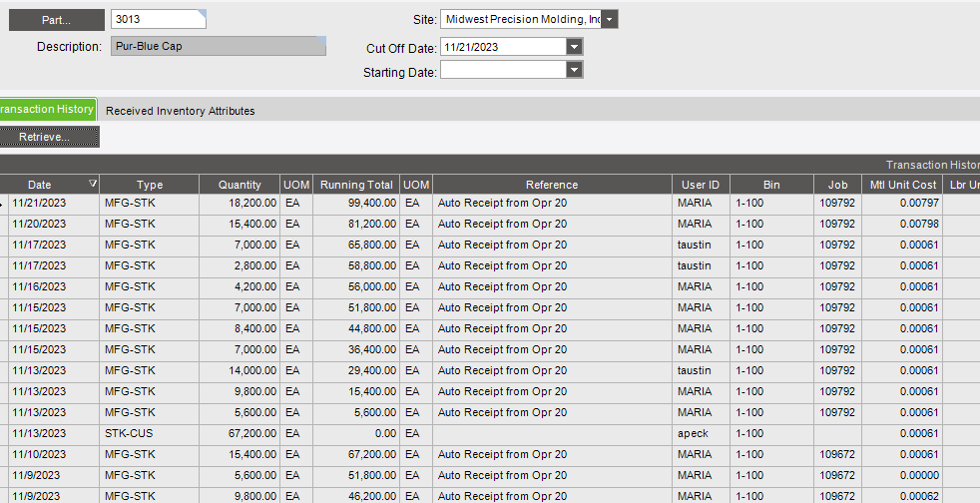Click the User ID column header
The height and width of the screenshot is (503, 980).
click(x=701, y=185)
